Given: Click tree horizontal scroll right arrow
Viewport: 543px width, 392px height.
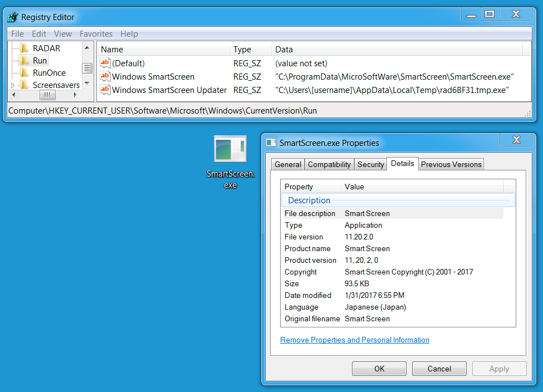Looking at the screenshot, I should pyautogui.click(x=75, y=95).
